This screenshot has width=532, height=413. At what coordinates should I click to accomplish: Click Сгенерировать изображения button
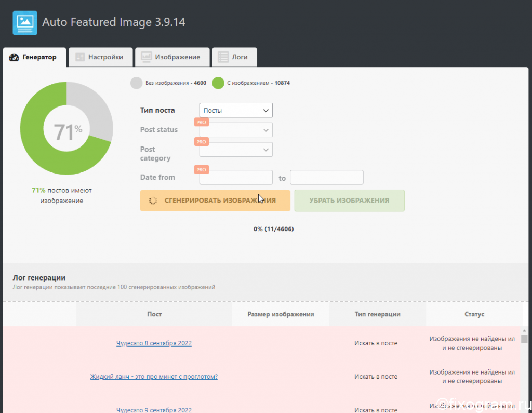coord(215,201)
